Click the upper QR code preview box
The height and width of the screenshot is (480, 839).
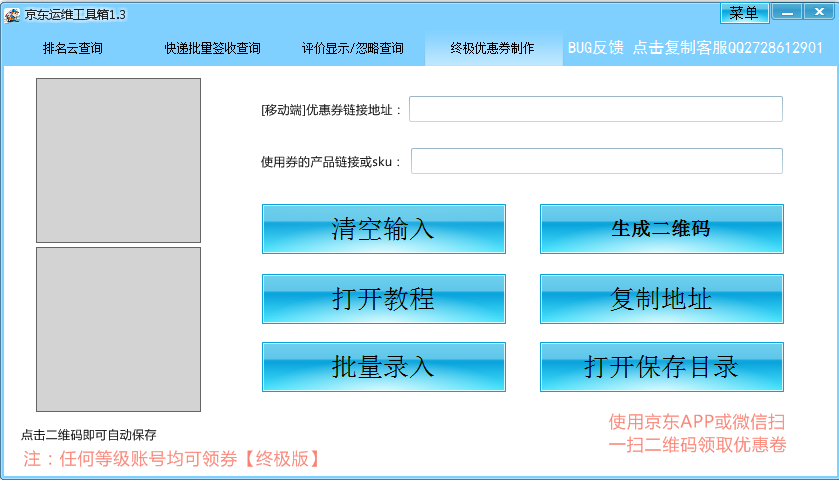click(x=118, y=161)
